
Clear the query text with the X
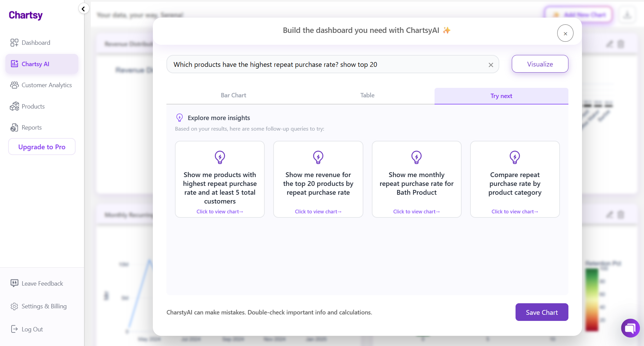click(x=490, y=64)
